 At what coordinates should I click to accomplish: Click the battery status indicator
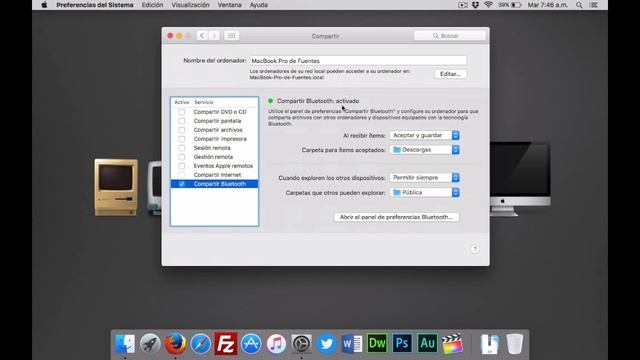[x=510, y=5]
